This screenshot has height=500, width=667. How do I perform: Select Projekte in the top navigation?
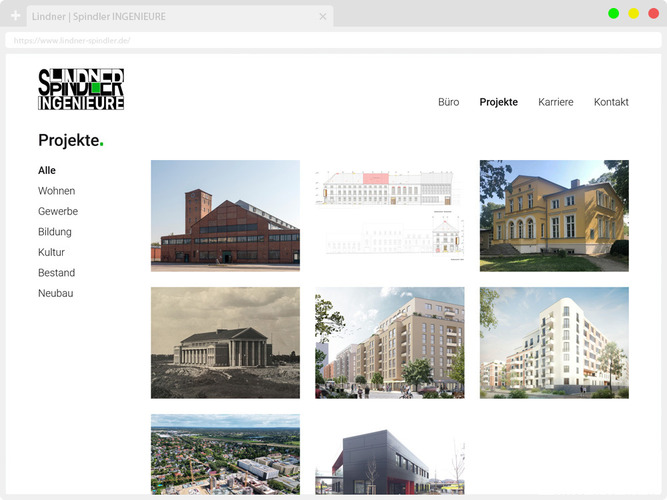(498, 102)
